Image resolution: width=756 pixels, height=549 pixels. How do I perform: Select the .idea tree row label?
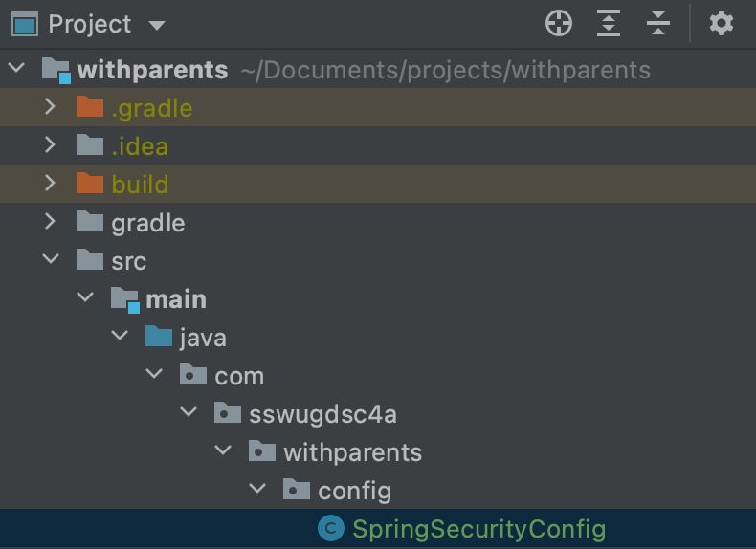click(140, 146)
